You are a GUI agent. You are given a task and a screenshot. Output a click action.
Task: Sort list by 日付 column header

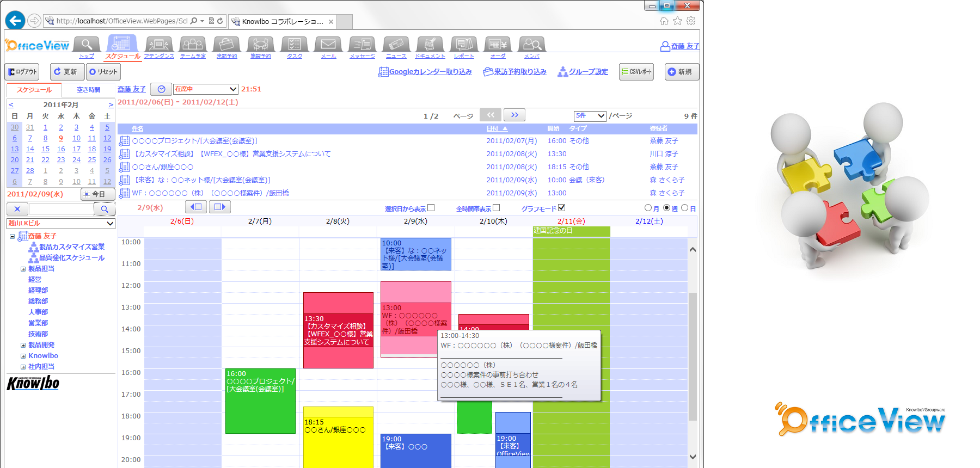(x=497, y=128)
